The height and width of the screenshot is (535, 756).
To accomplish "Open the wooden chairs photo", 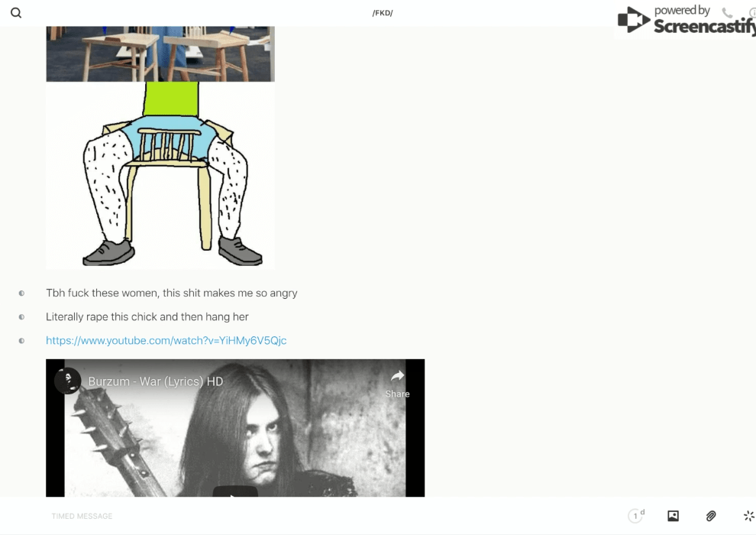I will [160, 53].
